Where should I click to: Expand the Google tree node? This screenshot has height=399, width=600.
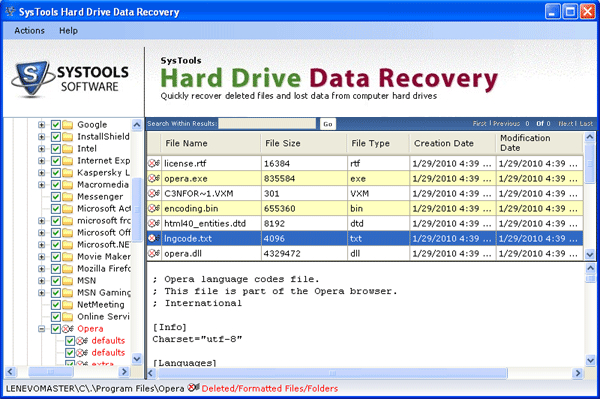tap(42, 125)
